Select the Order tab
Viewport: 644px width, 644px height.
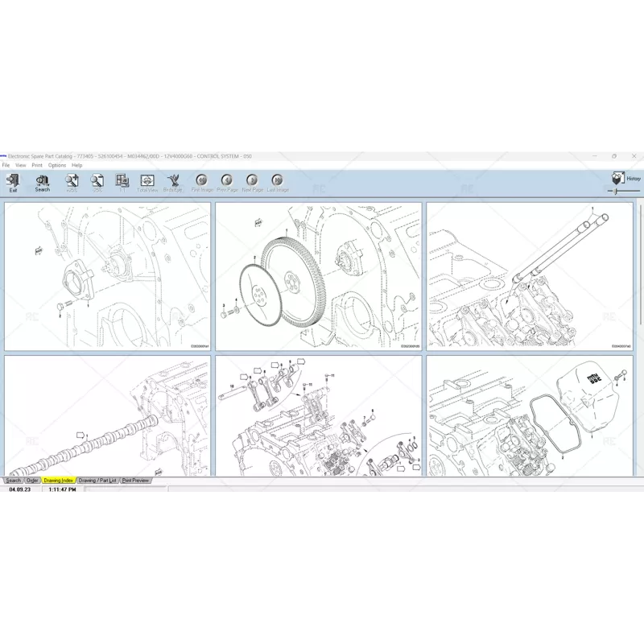pyautogui.click(x=32, y=480)
